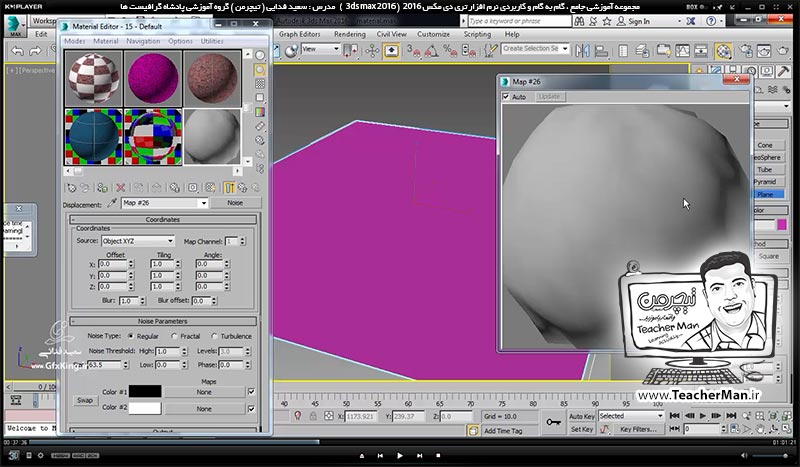Viewport: 800px width, 467px height.
Task: Toggle the Auto Key button
Action: 582,416
